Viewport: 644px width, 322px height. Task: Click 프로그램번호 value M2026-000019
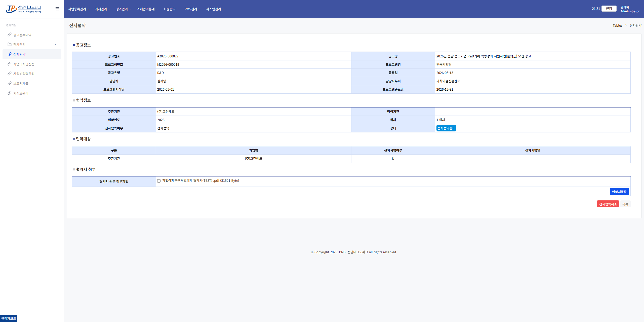tap(168, 64)
